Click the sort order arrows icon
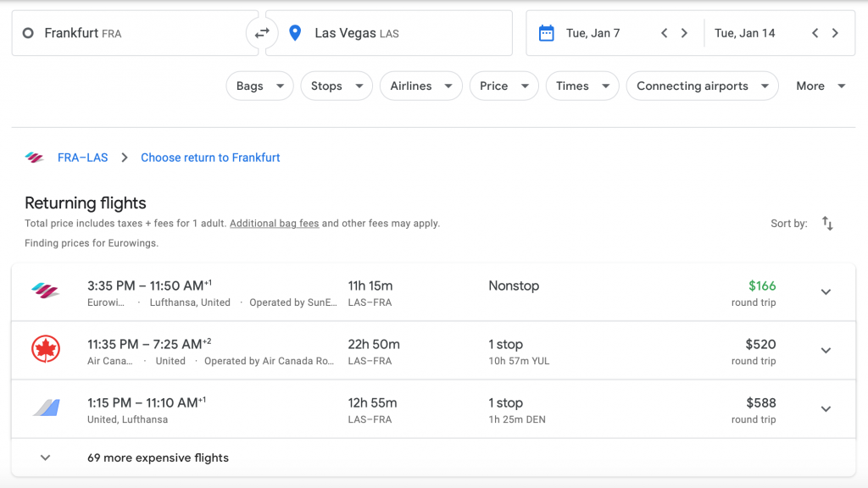This screenshot has width=868, height=488. click(x=827, y=224)
